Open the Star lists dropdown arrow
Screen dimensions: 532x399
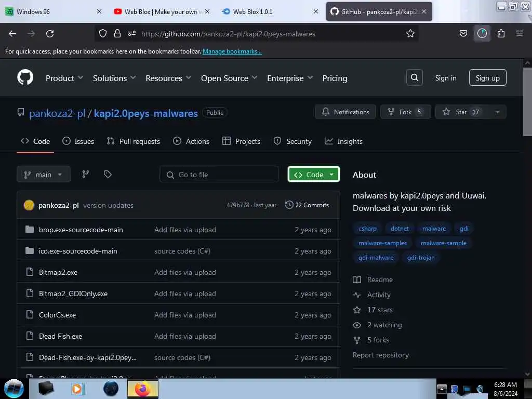(497, 112)
